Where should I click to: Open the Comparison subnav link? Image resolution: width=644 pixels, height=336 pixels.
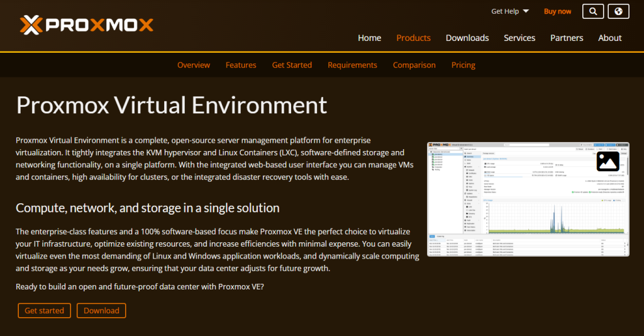pyautogui.click(x=414, y=65)
